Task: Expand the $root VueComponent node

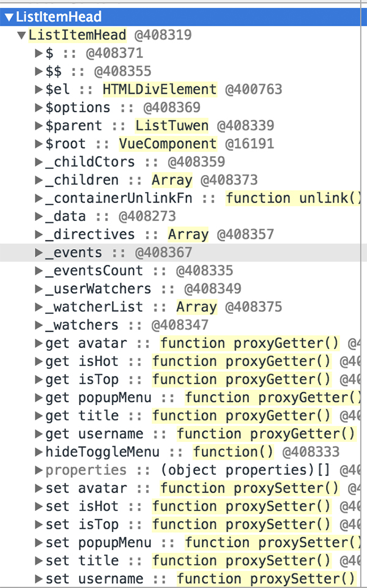Action: coord(39,144)
